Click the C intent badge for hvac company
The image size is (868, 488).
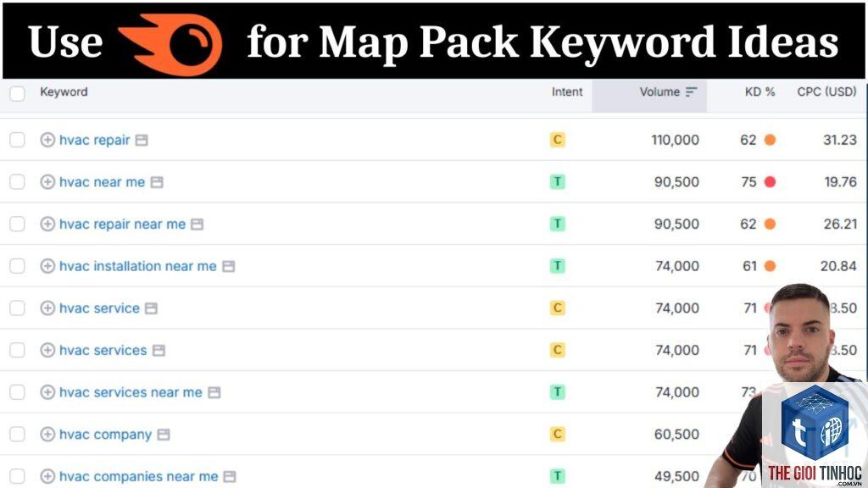558,435
